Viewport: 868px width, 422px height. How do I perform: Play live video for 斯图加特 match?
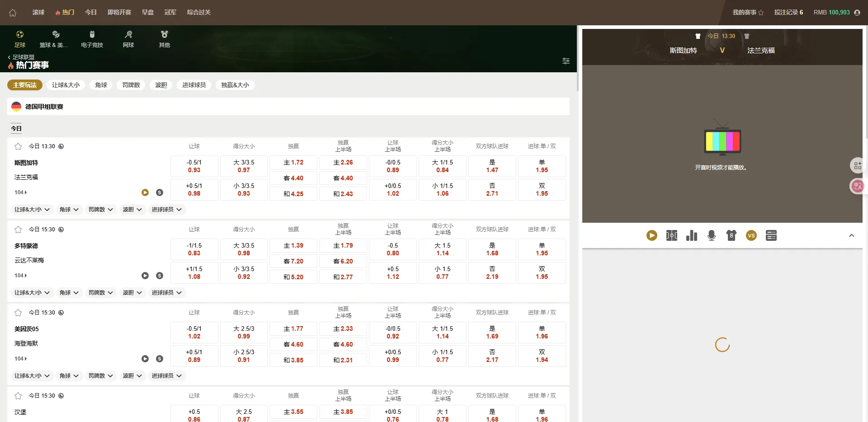(145, 192)
